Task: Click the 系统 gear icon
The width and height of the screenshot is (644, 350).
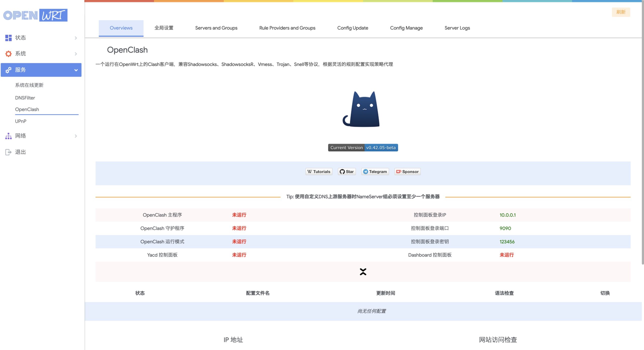Action: (x=8, y=54)
